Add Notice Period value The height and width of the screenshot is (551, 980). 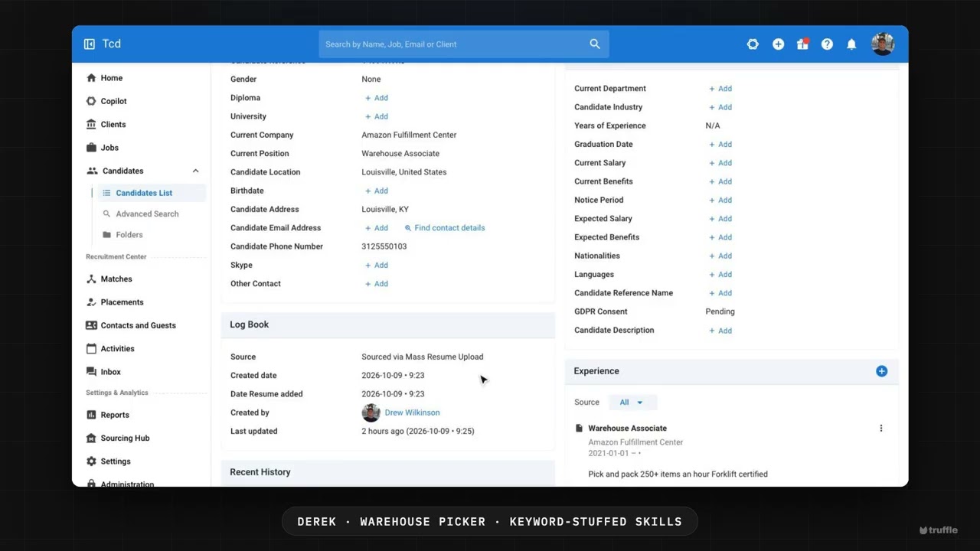(x=720, y=200)
